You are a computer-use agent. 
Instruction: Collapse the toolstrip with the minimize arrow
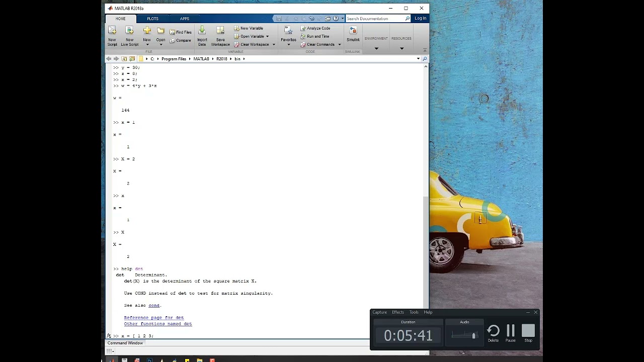click(425, 50)
